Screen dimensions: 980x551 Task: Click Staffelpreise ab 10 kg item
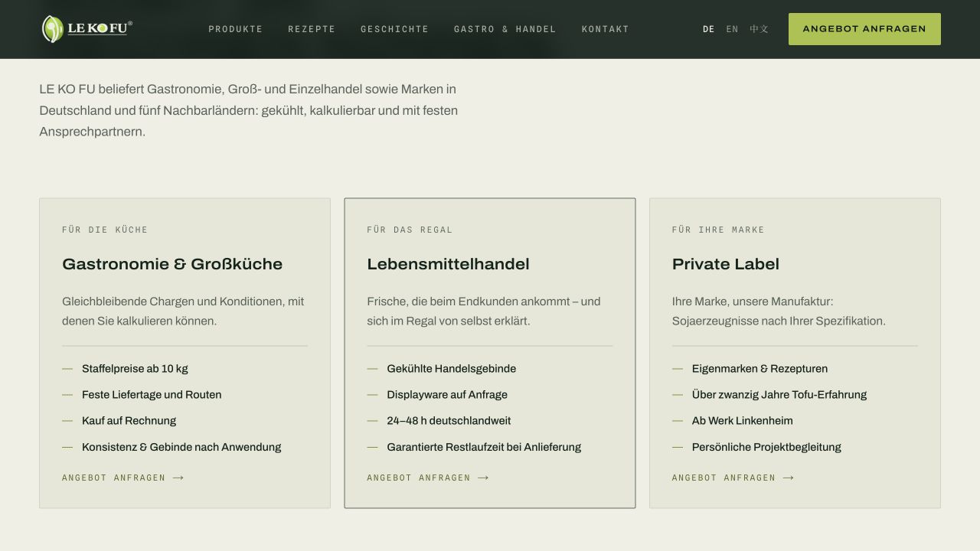pyautogui.click(x=135, y=369)
